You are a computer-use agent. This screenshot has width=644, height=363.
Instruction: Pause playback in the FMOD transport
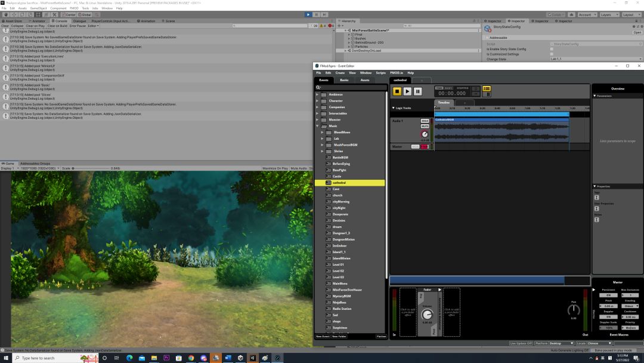click(417, 91)
